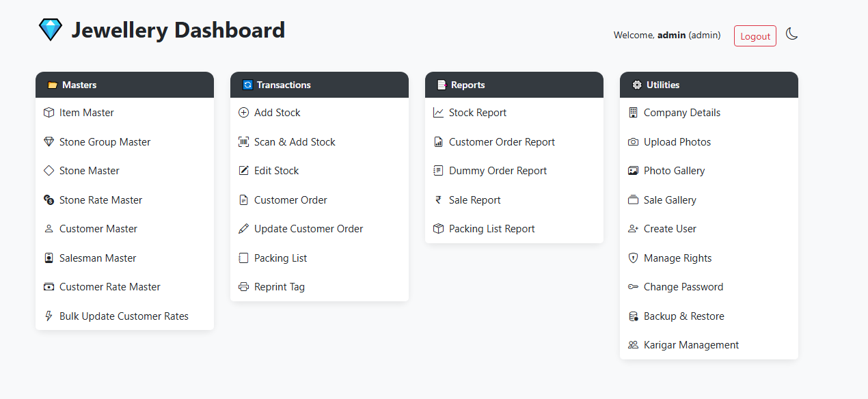Click the lightning icon beside Bulk Update Customer Rates
Image resolution: width=868 pixels, height=399 pixels.
click(x=49, y=316)
